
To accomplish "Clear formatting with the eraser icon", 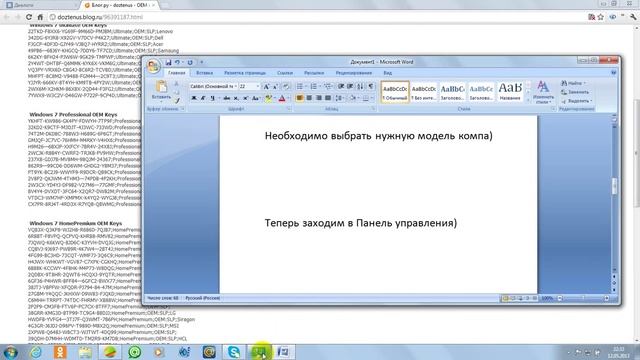I will [286, 87].
